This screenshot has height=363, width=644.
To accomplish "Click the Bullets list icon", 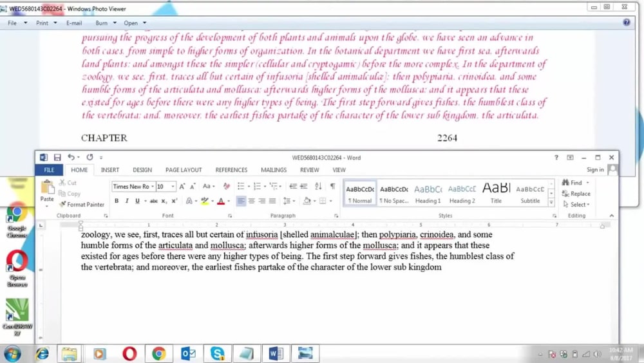I will [241, 187].
